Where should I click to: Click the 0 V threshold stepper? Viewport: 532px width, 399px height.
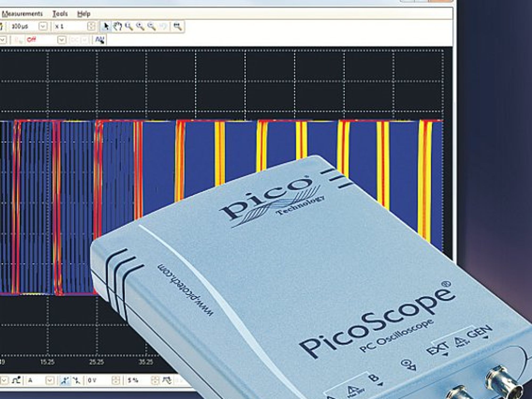click(x=116, y=380)
